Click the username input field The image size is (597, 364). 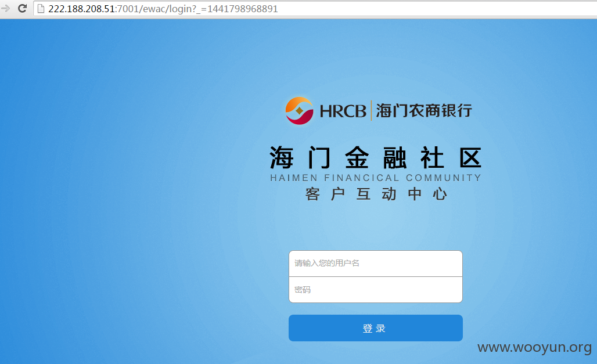point(375,264)
